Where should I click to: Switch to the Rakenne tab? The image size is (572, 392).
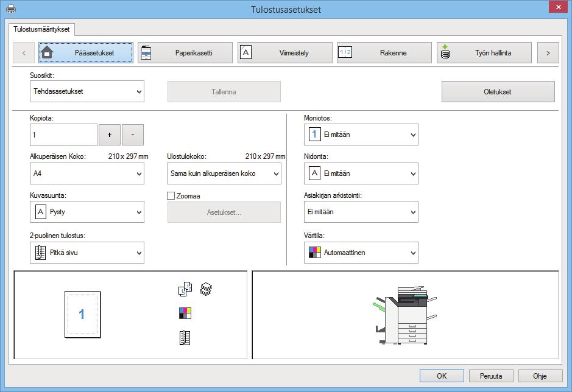coord(384,53)
